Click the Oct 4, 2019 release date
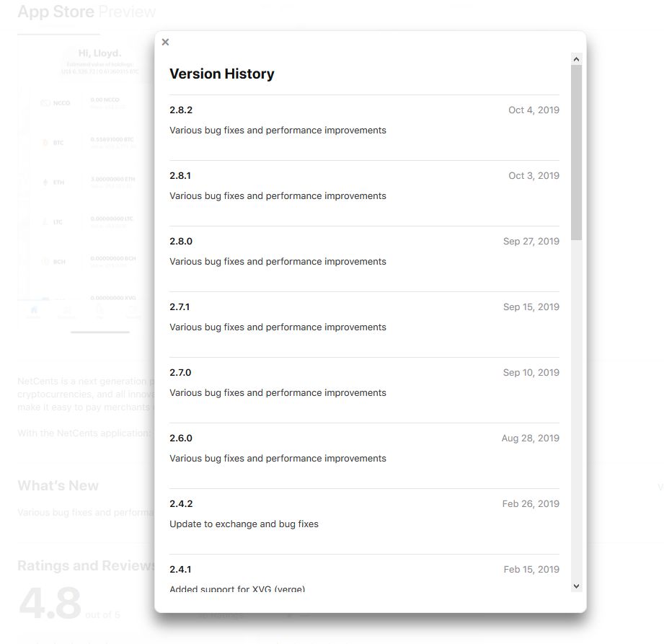 point(534,110)
